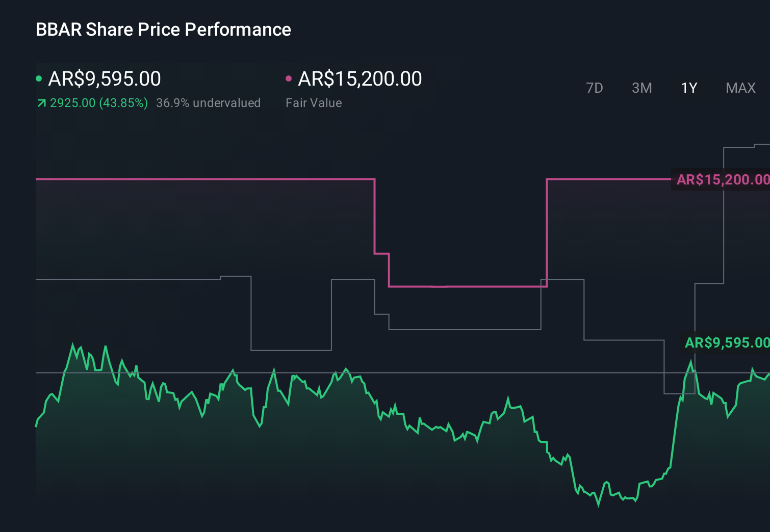Click the AR$9,595.00 price in the header

point(105,79)
